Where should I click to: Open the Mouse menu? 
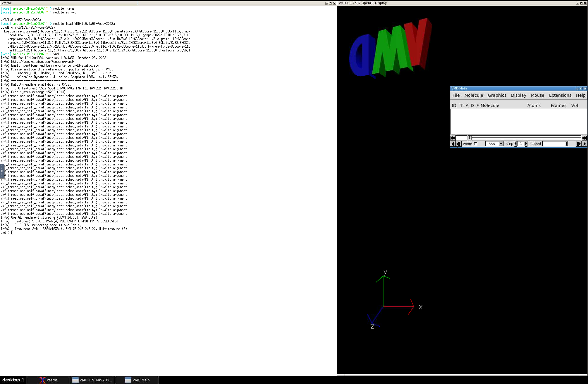tap(537, 95)
